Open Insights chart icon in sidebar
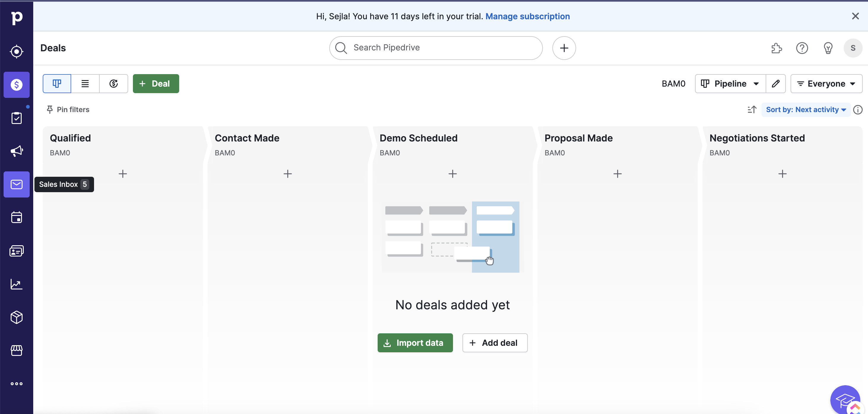 (17, 284)
